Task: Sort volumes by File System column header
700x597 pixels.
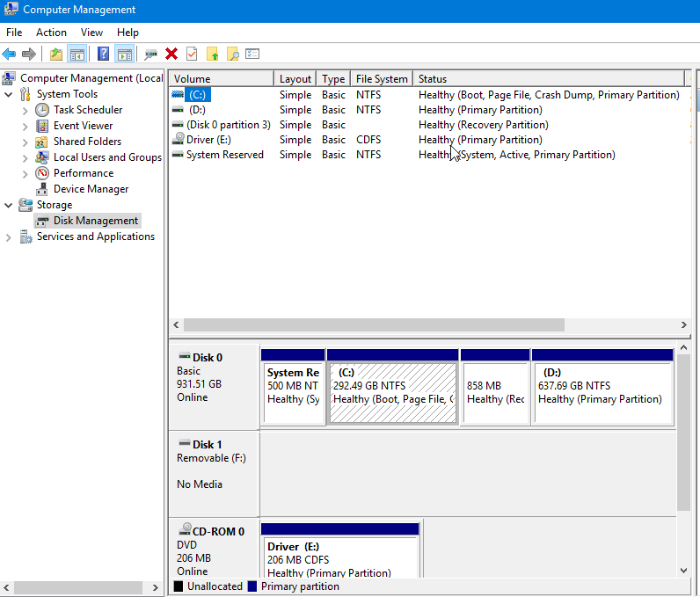Action: pos(381,79)
